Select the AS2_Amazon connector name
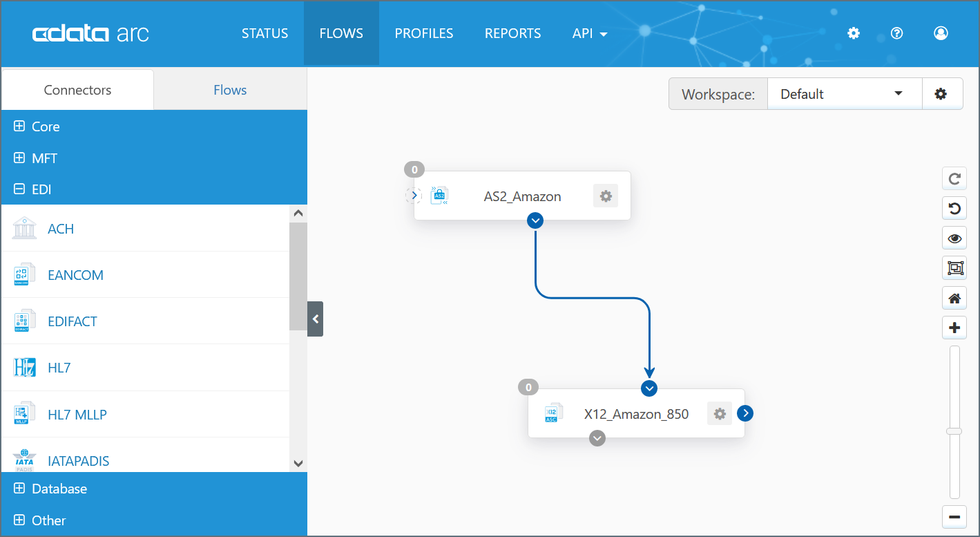980x537 pixels. pos(523,197)
